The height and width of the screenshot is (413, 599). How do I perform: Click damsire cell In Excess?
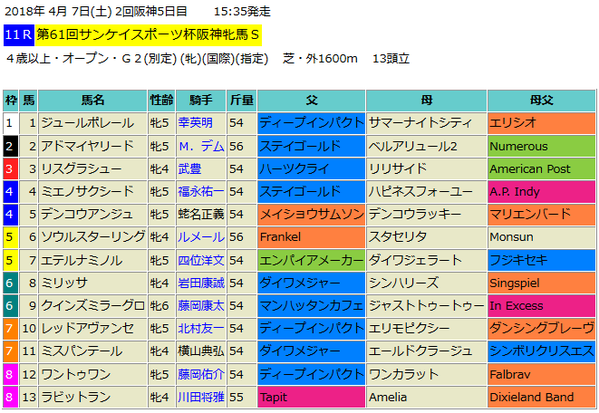[541, 306]
